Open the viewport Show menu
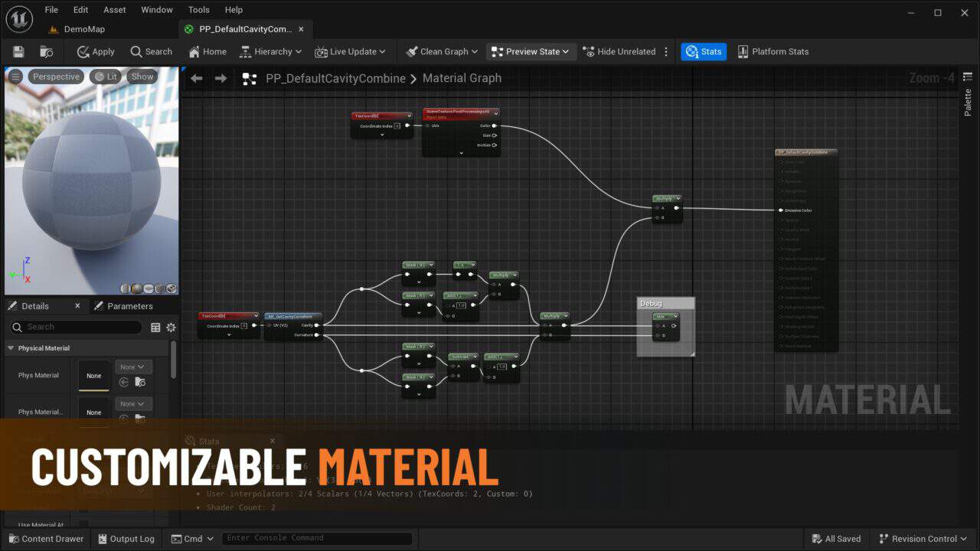This screenshot has width=980, height=551. coord(142,77)
